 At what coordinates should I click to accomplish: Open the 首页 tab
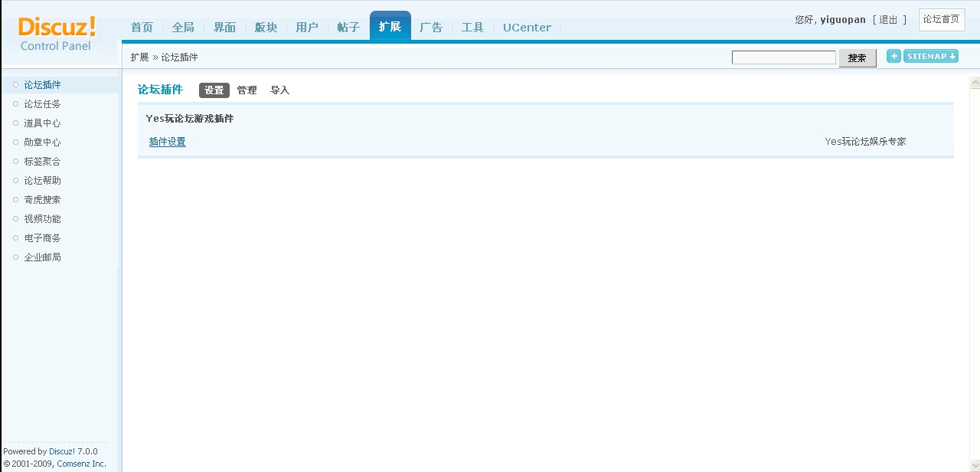tap(142, 27)
